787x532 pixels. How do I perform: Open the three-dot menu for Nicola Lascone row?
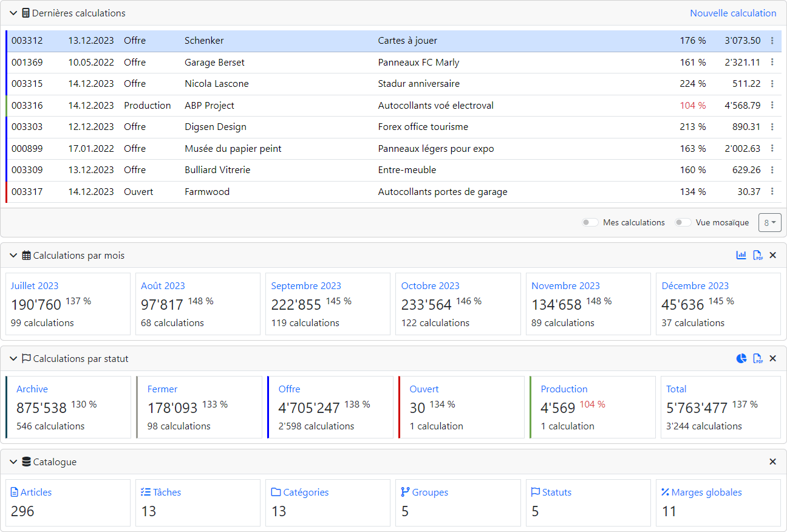[x=772, y=84]
